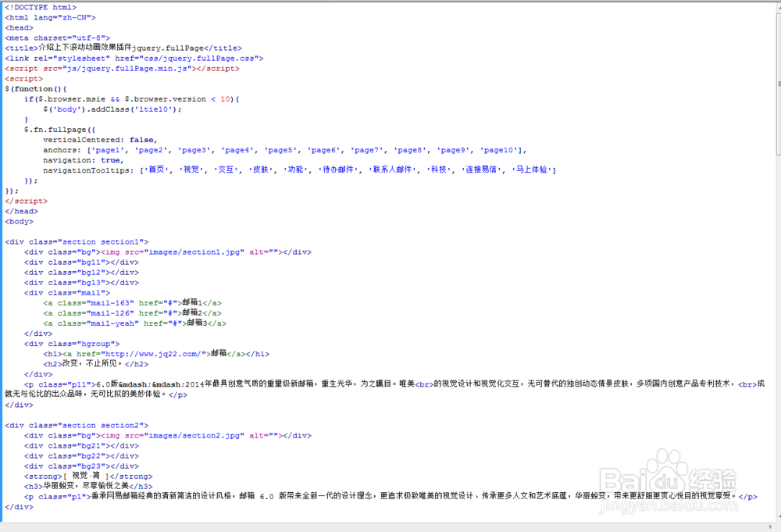Click the '<h2>' heading line
The image size is (781, 532).
point(95,364)
